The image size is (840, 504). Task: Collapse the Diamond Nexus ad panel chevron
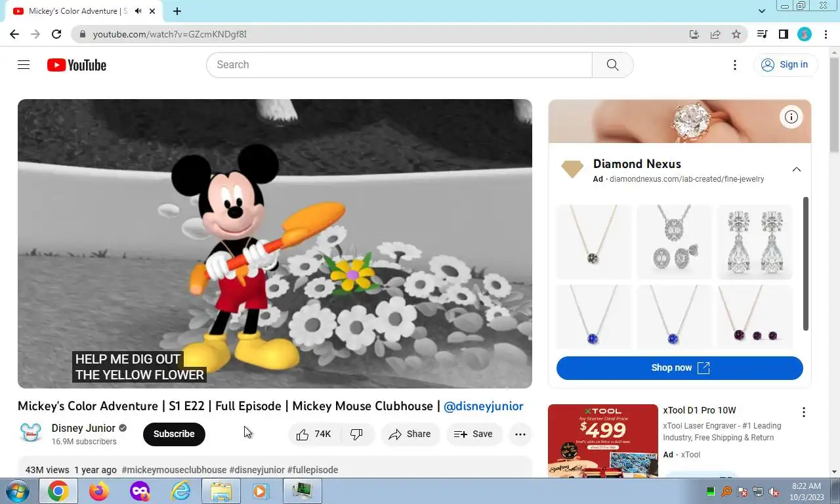click(796, 169)
